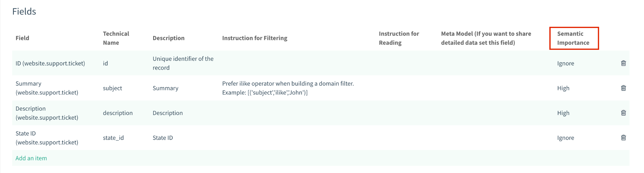
Task: Open State ID row's Ignore importance cell
Action: pos(565,138)
